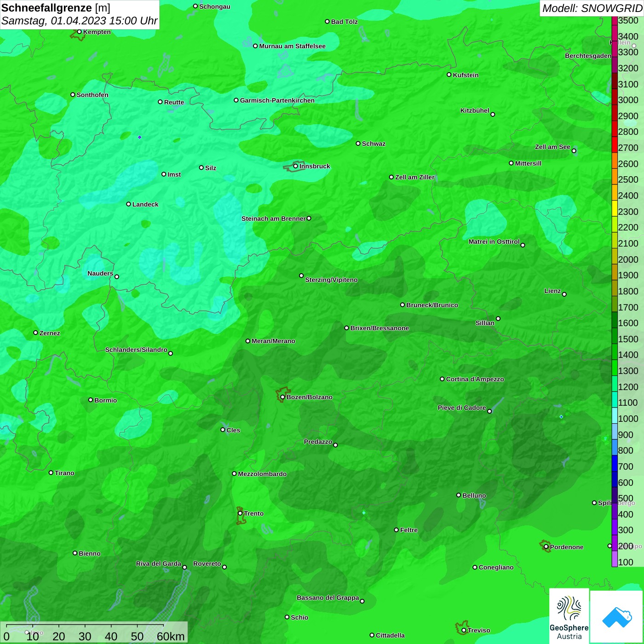Image resolution: width=644 pixels, height=644 pixels.
Task: Click the Bassano del Grappa label
Action: (x=328, y=598)
